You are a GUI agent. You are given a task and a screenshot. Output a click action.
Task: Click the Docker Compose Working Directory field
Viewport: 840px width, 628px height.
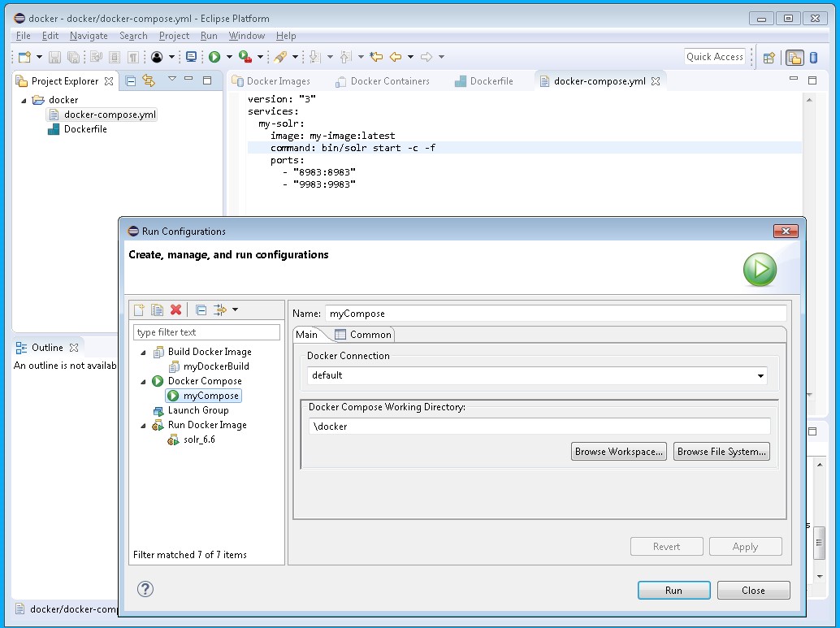pyautogui.click(x=539, y=427)
